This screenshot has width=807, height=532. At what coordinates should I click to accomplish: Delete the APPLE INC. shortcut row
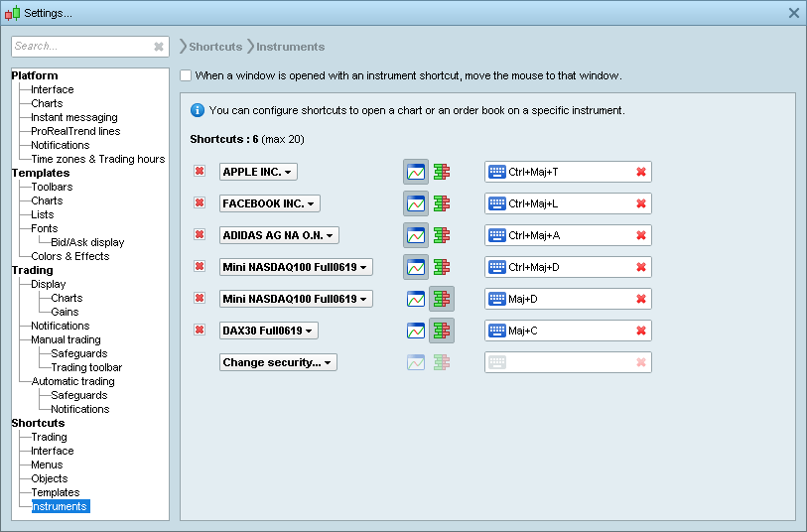click(200, 172)
